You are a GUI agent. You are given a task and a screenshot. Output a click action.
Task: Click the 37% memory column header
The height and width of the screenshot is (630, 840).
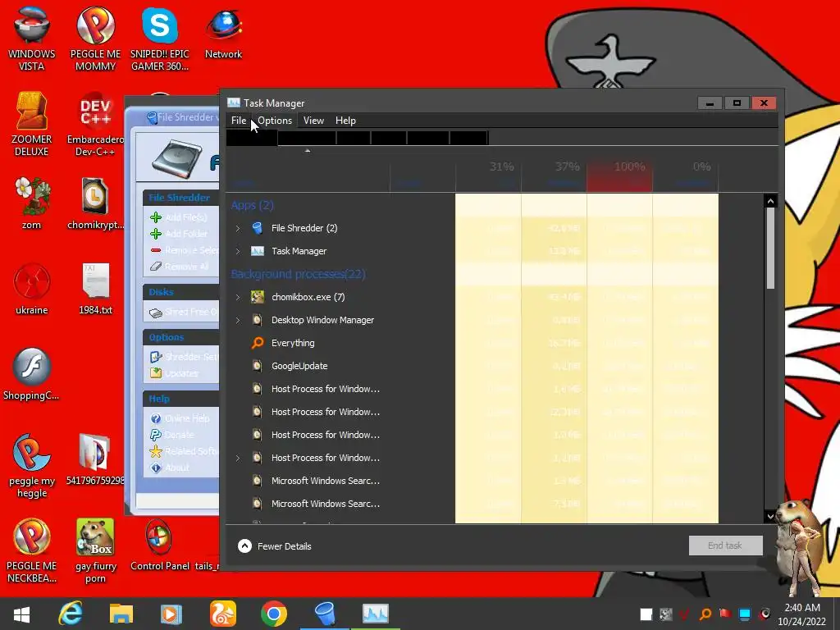[555, 176]
